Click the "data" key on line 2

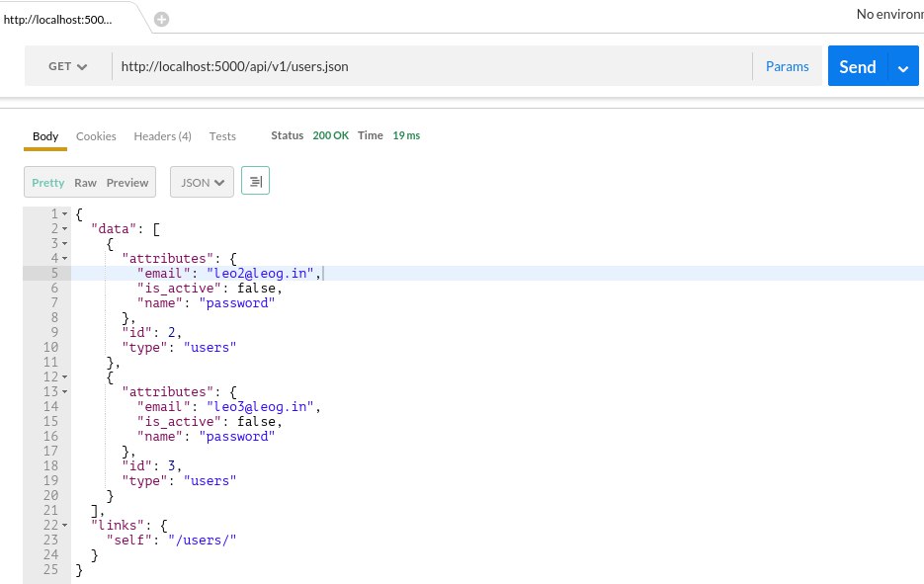(x=114, y=228)
